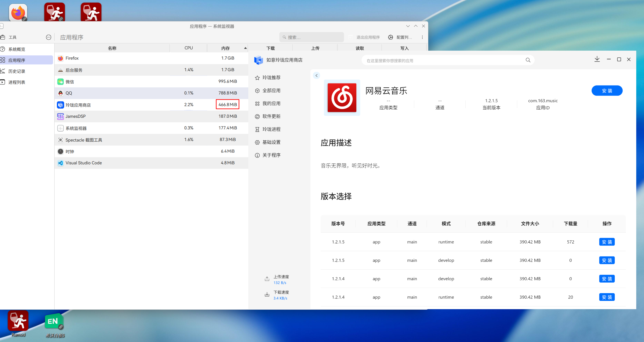Open the three-dot overflow menu in system monitor
Screen dimensions: 644x342
click(422, 37)
